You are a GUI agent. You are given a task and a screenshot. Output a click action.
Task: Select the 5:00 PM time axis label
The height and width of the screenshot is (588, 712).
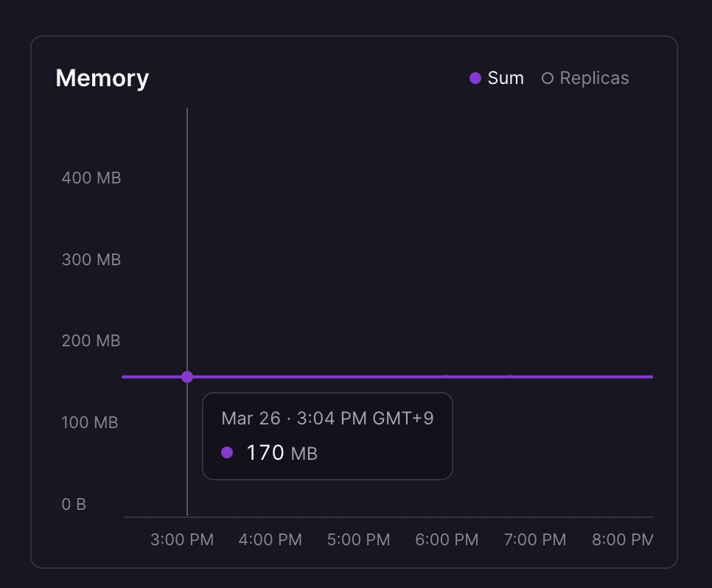click(359, 539)
